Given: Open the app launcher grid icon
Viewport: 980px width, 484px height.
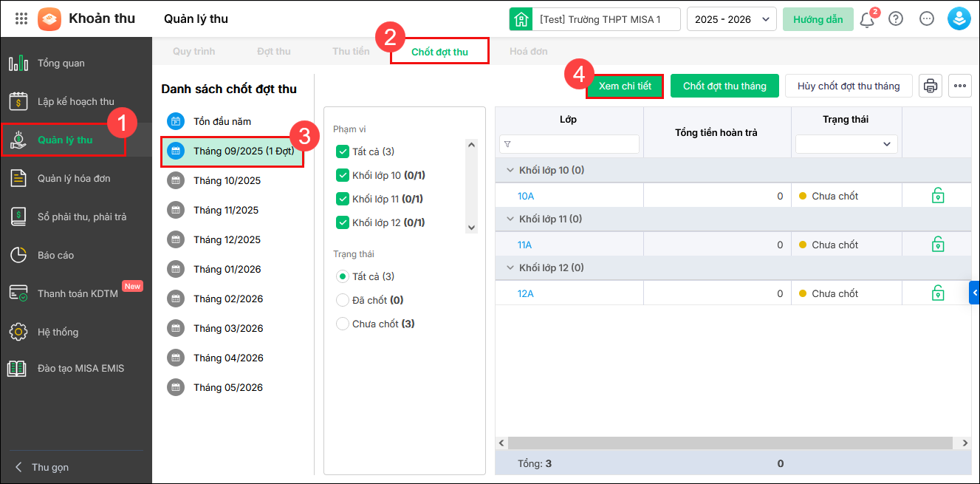Looking at the screenshot, I should click(21, 19).
